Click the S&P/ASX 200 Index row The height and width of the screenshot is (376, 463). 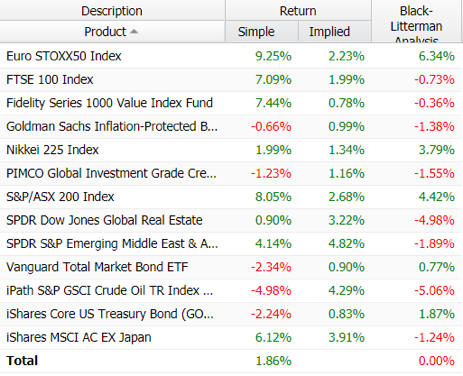click(231, 197)
